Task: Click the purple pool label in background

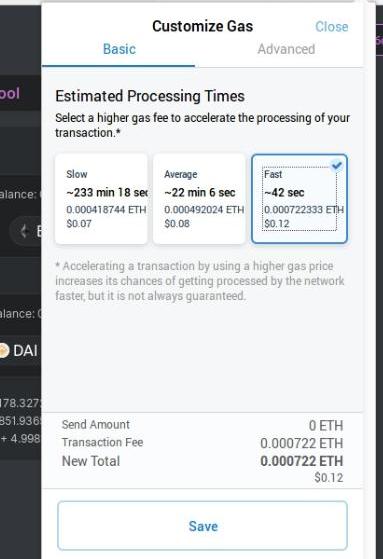Action: click(10, 93)
